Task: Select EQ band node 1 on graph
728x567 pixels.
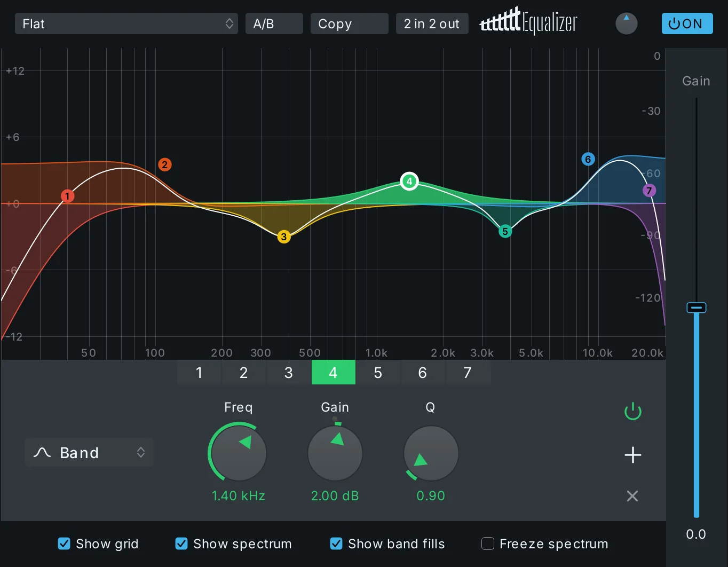Action: tap(67, 196)
